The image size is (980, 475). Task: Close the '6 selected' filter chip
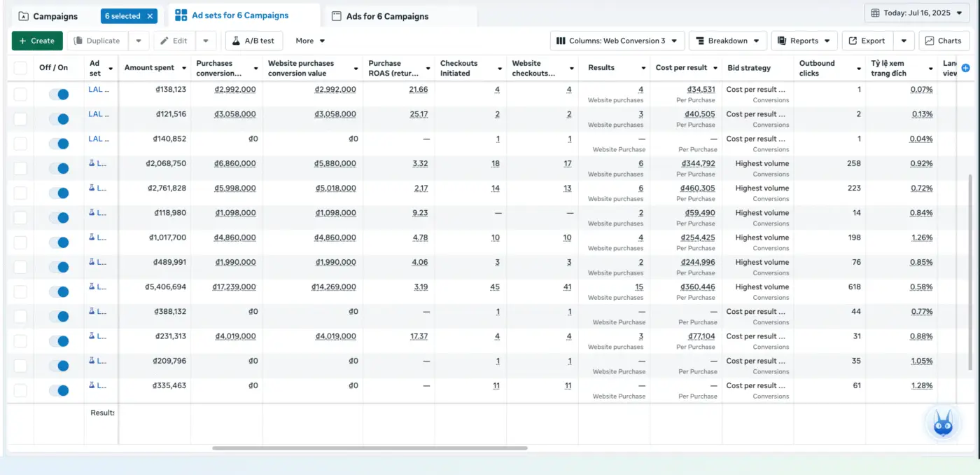point(150,16)
